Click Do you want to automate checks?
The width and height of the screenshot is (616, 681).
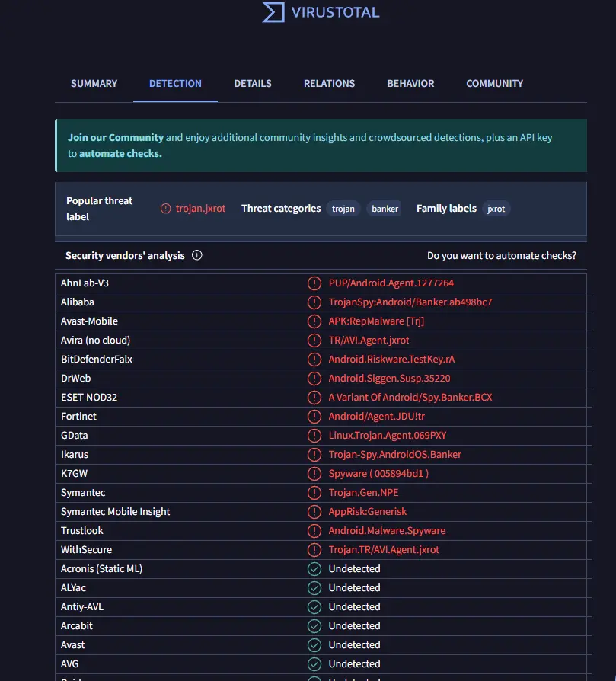502,255
